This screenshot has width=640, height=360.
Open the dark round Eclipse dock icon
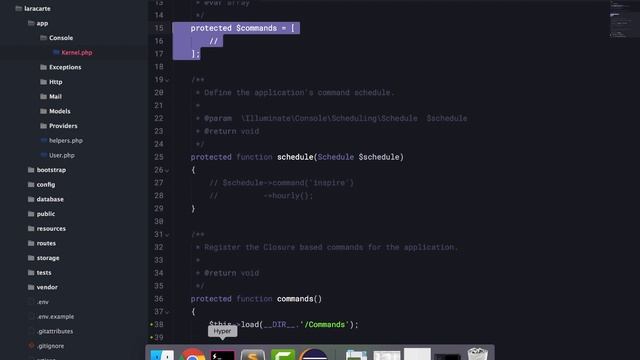(313, 354)
